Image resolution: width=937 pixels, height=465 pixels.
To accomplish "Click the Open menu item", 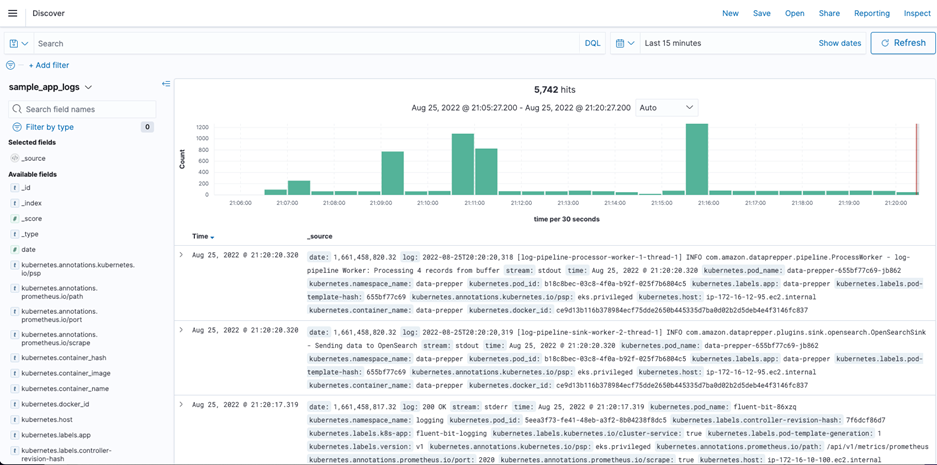I will pos(794,13).
